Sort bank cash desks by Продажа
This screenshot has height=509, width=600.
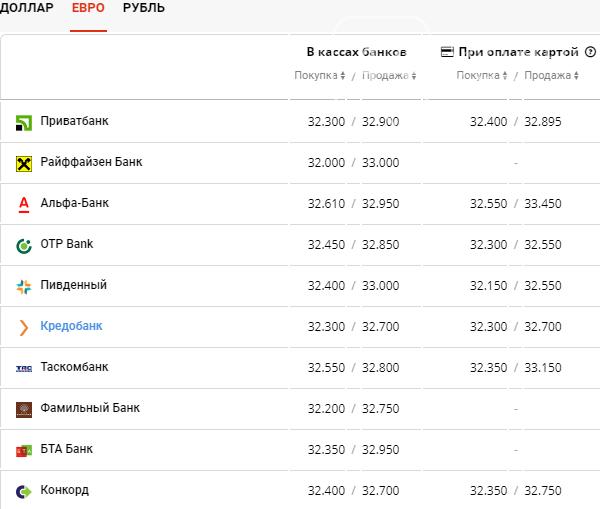[x=389, y=75]
